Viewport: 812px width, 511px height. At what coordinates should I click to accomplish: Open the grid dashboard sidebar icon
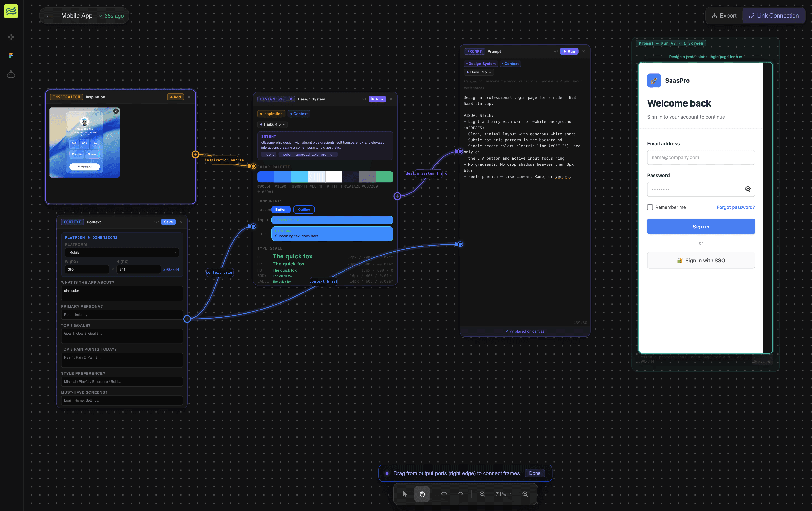coord(11,37)
